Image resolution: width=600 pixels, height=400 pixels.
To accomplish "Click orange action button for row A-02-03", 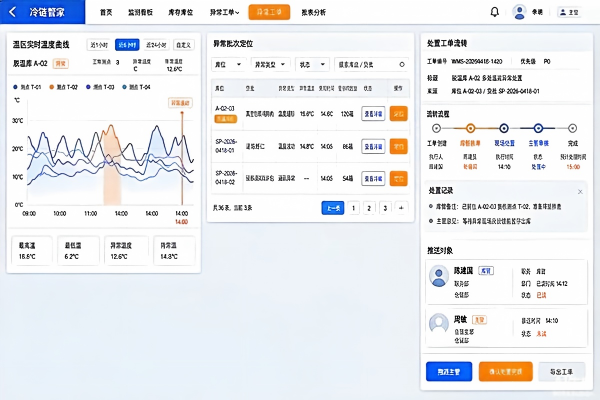I will pyautogui.click(x=398, y=114).
